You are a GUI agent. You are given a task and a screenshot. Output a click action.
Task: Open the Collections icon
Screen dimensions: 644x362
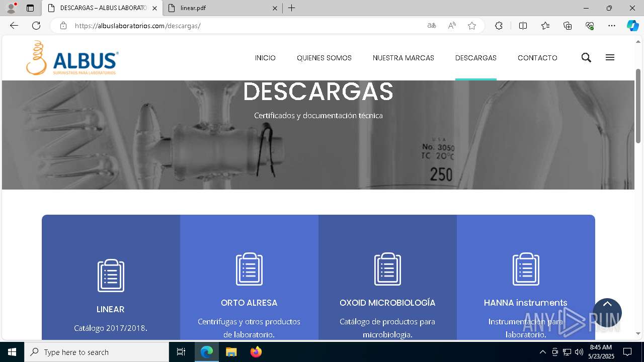click(568, 26)
